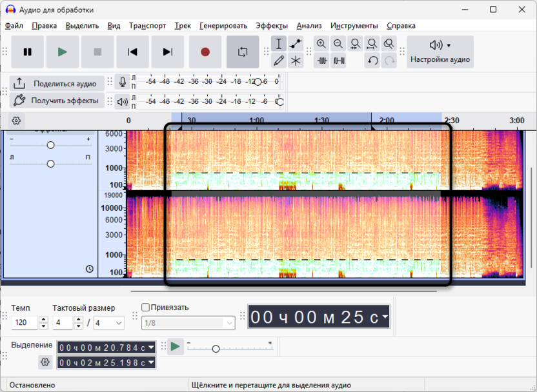This screenshot has height=392, width=537.
Task: Select the Multi-tool
Action: [x=296, y=61]
